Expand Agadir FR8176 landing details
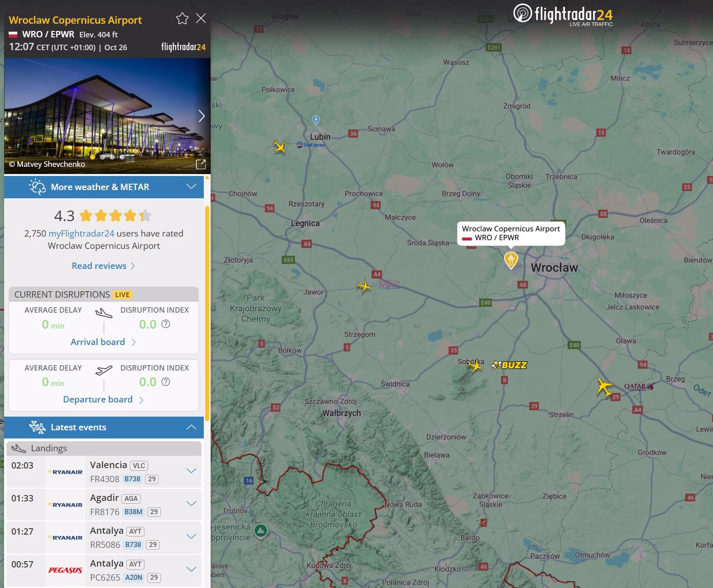 pos(191,504)
